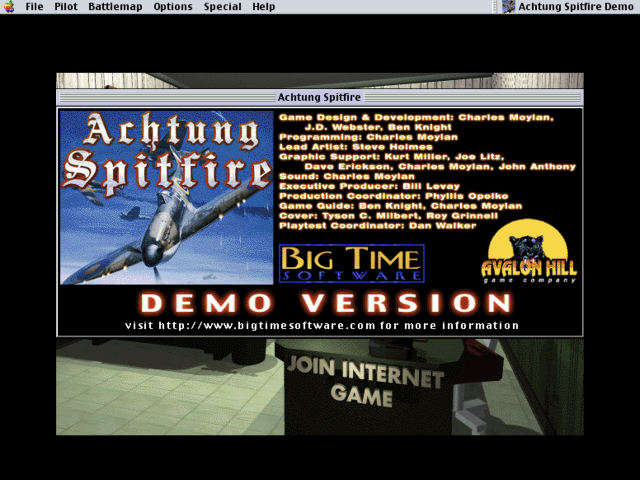Select Join Internet Game sign
The height and width of the screenshot is (480, 640).
point(365,382)
